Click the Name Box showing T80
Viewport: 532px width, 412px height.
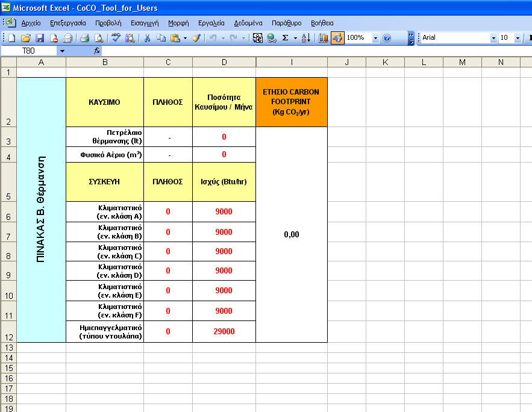(x=28, y=51)
